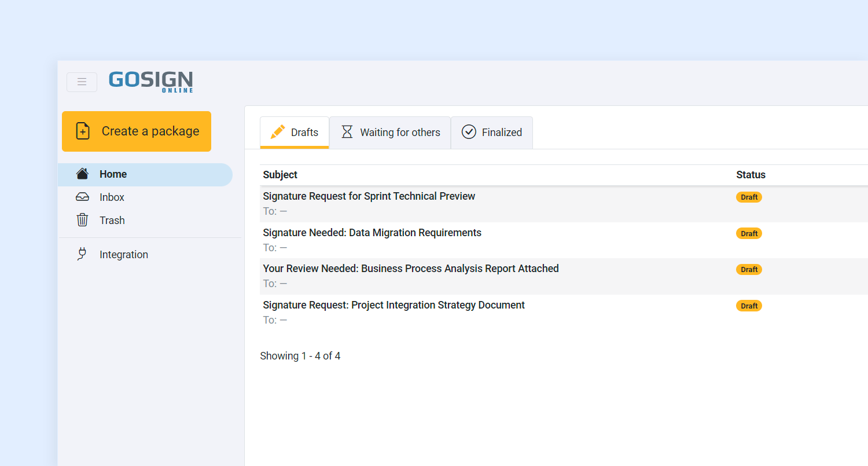
Task: Click the pencil icon on Drafts tab
Action: point(278,132)
